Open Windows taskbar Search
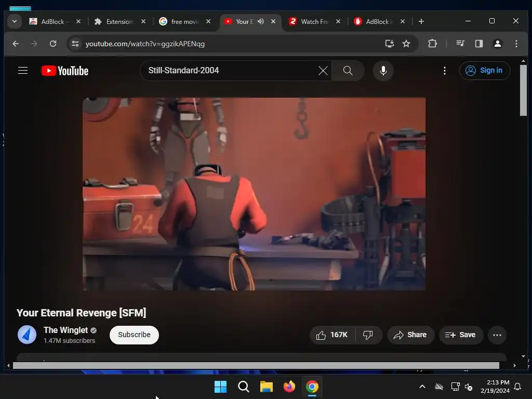The height and width of the screenshot is (399, 532). pyautogui.click(x=244, y=387)
